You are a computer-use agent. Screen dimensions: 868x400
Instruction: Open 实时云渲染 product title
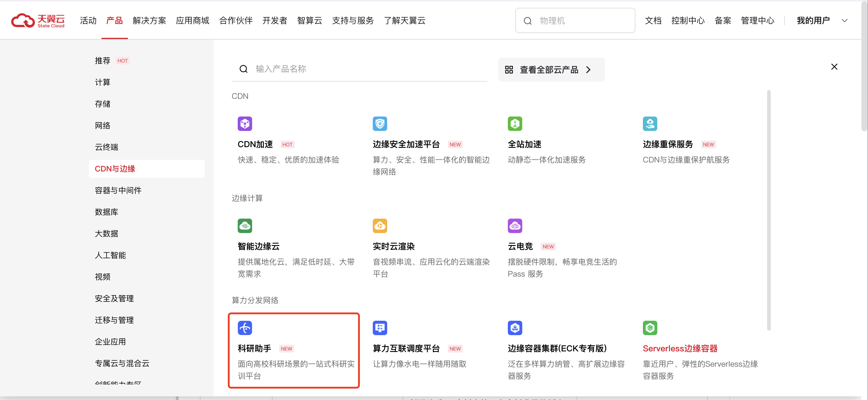(x=393, y=246)
